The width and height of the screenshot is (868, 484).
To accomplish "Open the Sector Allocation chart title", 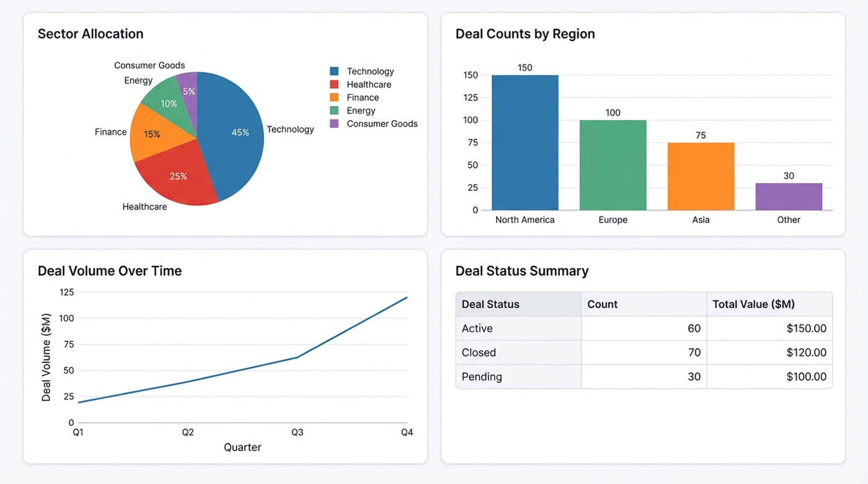I will (91, 33).
